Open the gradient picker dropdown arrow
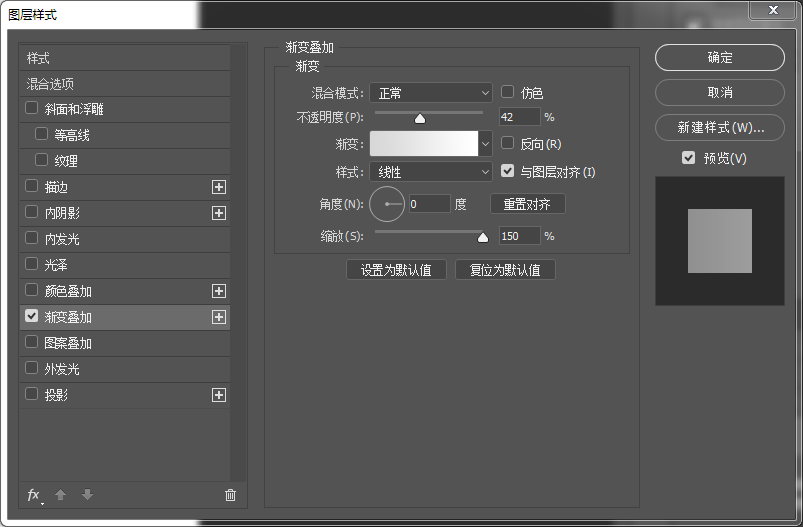This screenshot has height=527, width=803. pyautogui.click(x=485, y=144)
